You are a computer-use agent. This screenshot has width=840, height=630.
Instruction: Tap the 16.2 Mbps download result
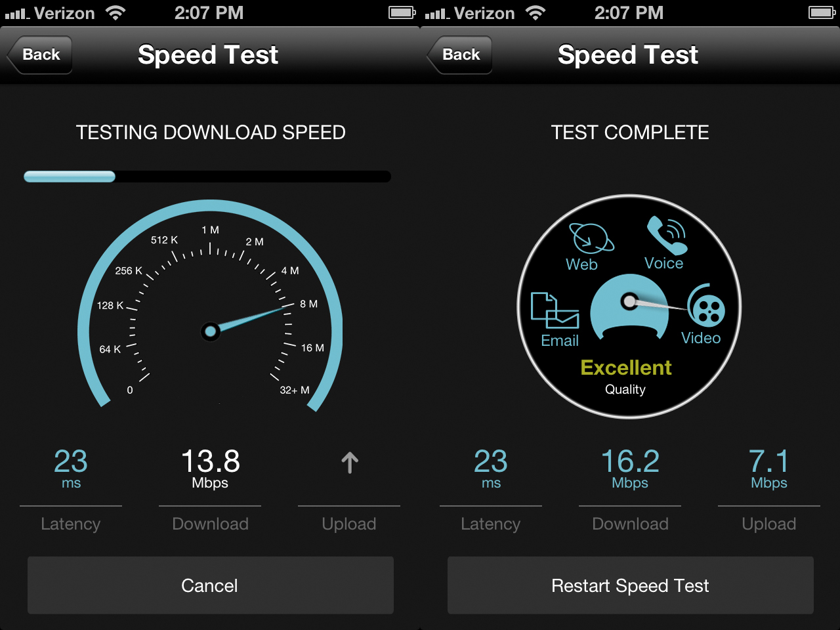(630, 469)
